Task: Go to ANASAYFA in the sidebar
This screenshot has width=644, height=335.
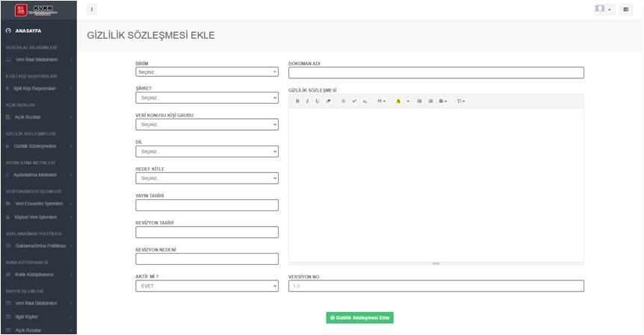Action: (x=28, y=31)
